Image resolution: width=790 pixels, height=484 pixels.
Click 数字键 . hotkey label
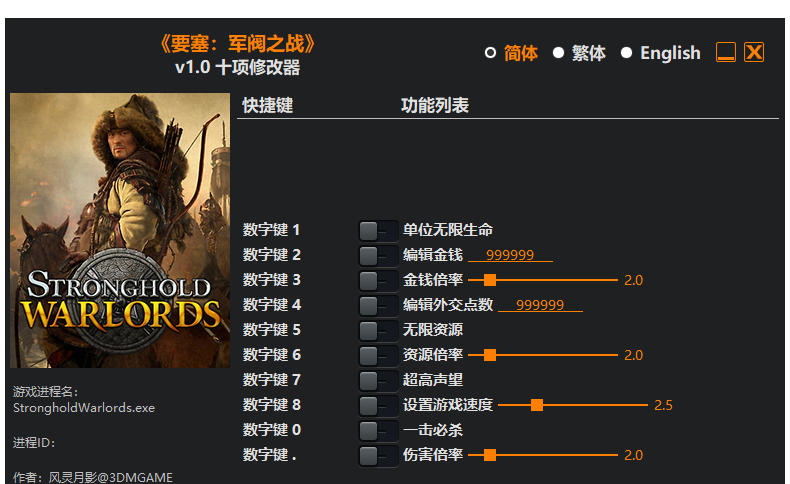click(x=270, y=455)
